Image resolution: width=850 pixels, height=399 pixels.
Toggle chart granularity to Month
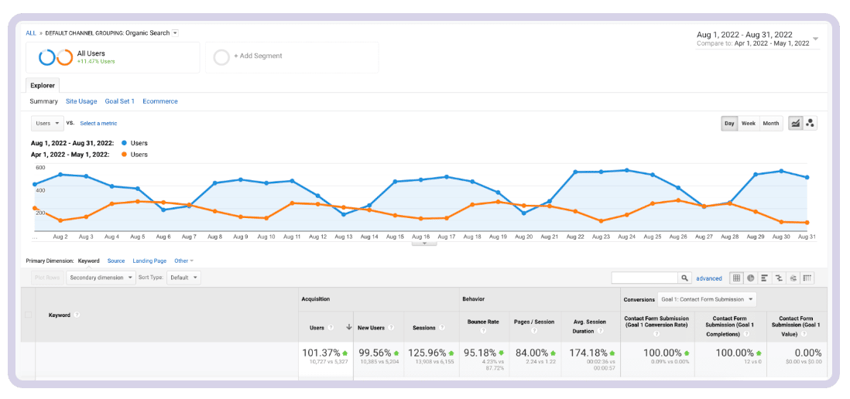coord(771,124)
